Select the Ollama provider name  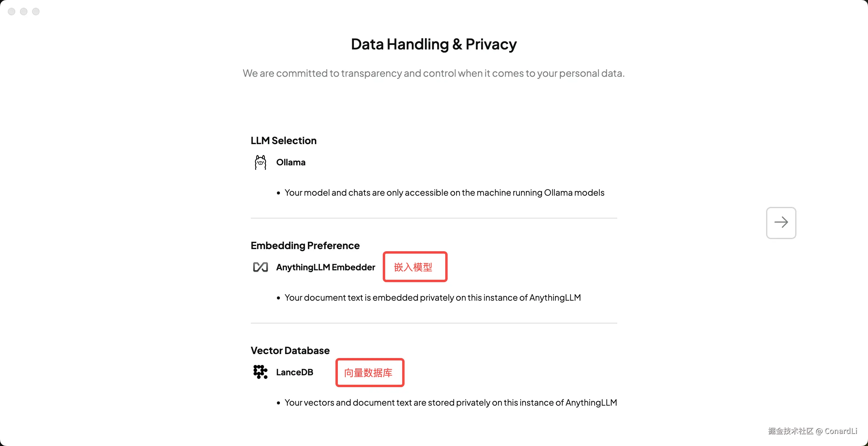point(291,163)
